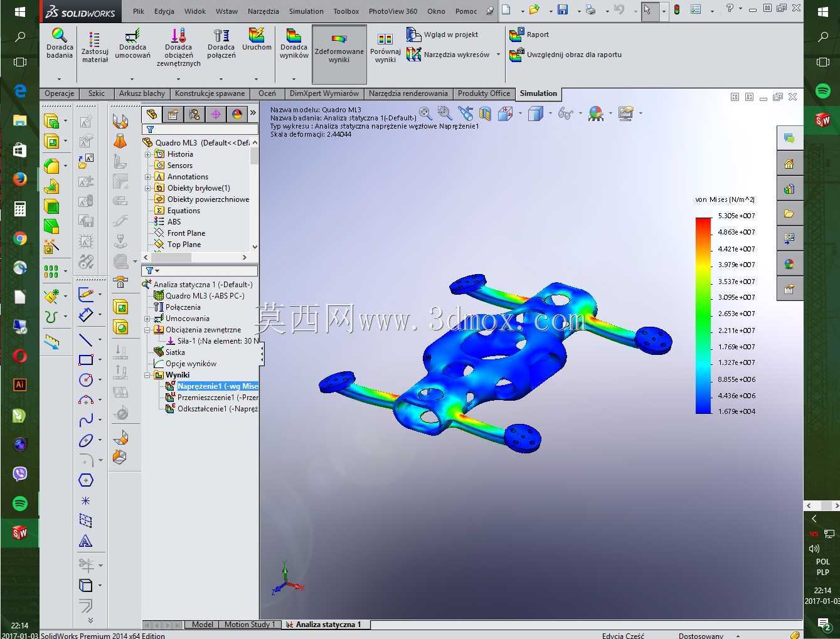This screenshot has height=639, width=840.
Task: Open Hide/Show Items glasses icon
Action: click(565, 114)
